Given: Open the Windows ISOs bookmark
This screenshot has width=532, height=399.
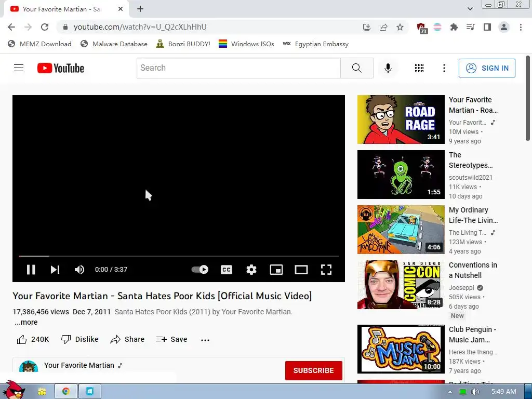Looking at the screenshot, I should point(246,44).
